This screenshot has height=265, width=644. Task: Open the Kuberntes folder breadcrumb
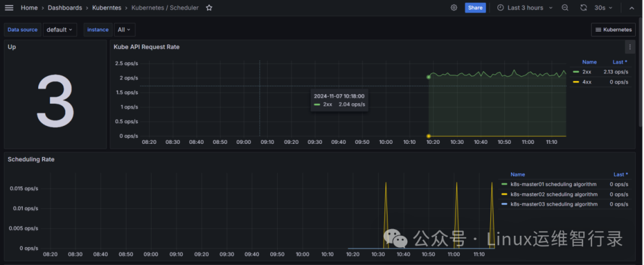coord(107,8)
